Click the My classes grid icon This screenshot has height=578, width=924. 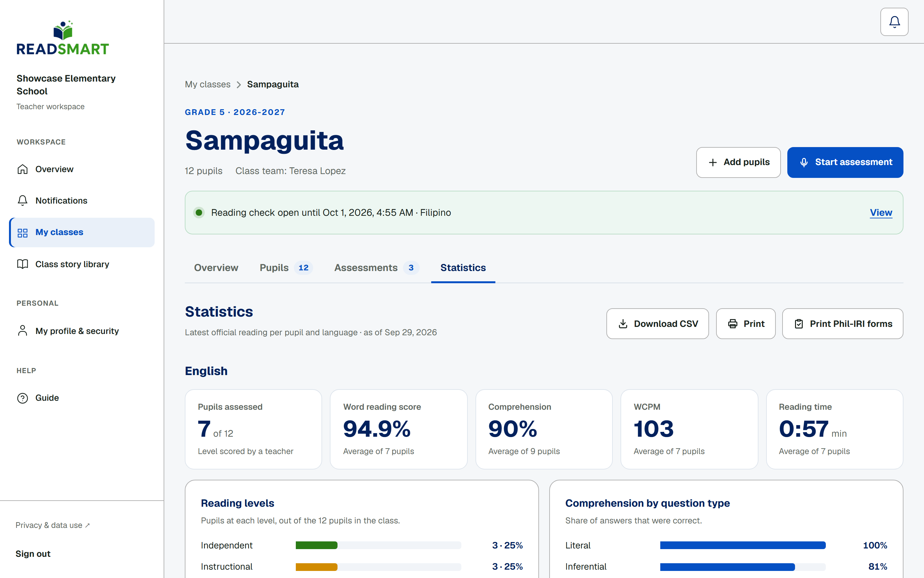click(x=22, y=232)
